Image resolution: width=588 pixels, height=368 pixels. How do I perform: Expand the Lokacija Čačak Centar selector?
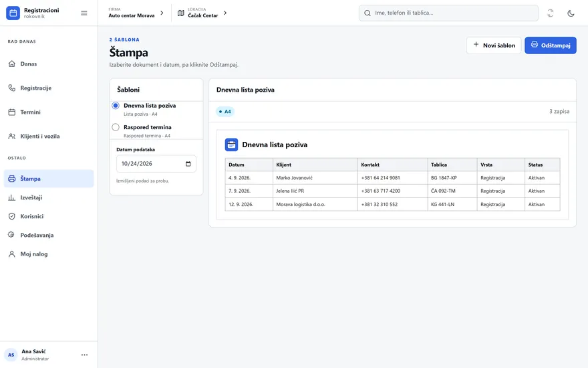(x=202, y=13)
